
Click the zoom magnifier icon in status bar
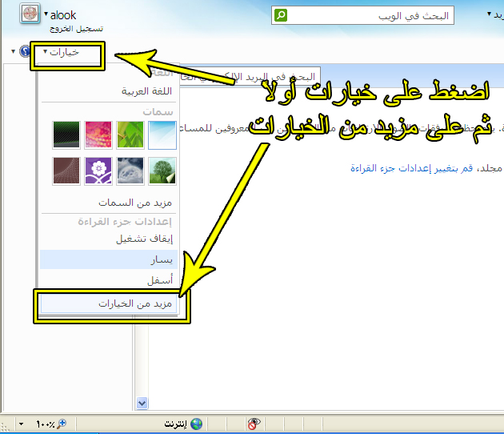click(x=60, y=424)
